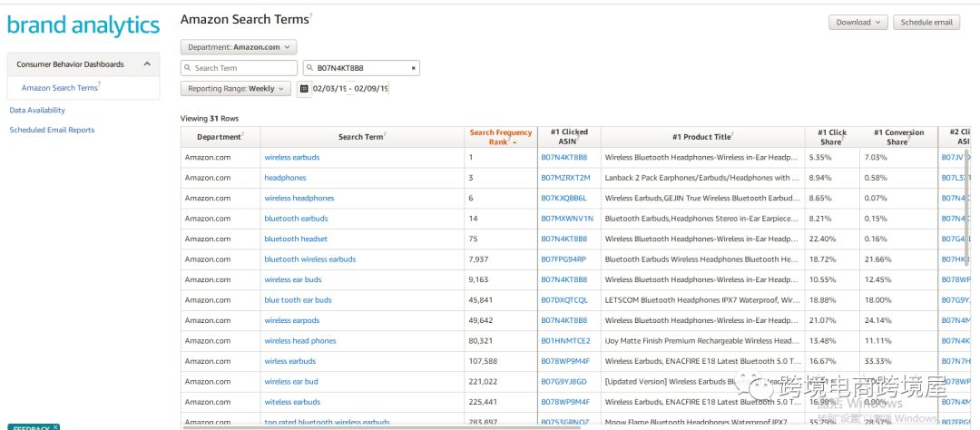Open the Reporting Range: Weekly dropdown
The height and width of the screenshot is (430, 980).
coord(236,89)
